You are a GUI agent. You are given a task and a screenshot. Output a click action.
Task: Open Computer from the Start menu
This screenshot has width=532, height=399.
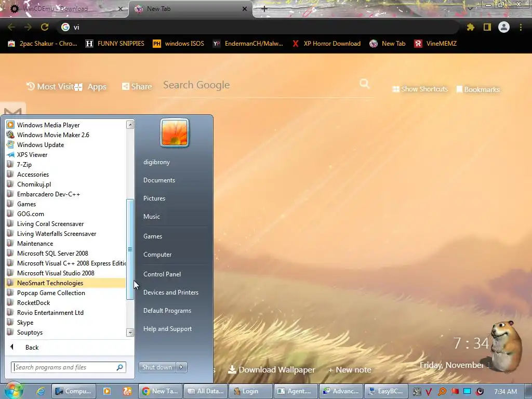point(157,255)
